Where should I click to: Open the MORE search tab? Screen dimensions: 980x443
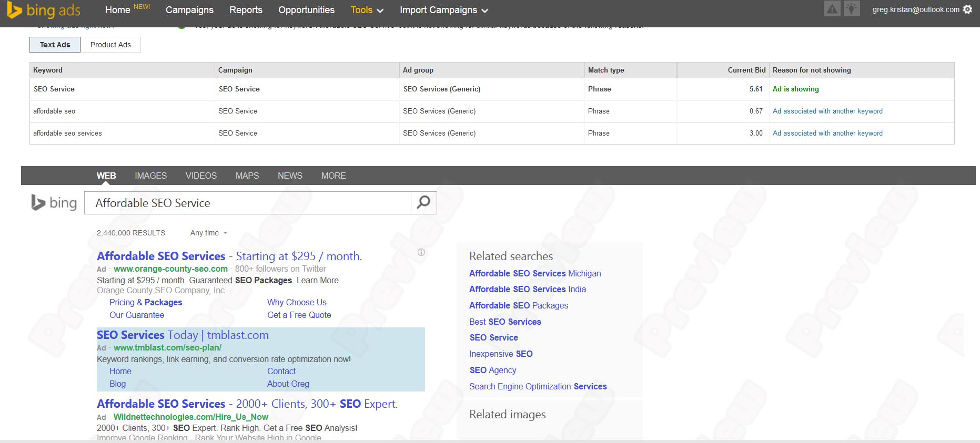pyautogui.click(x=334, y=176)
